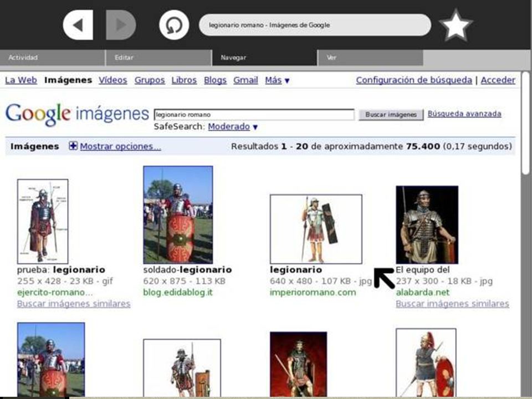The width and height of the screenshot is (532, 399).
Task: Open the Libros link
Action: pos(184,80)
